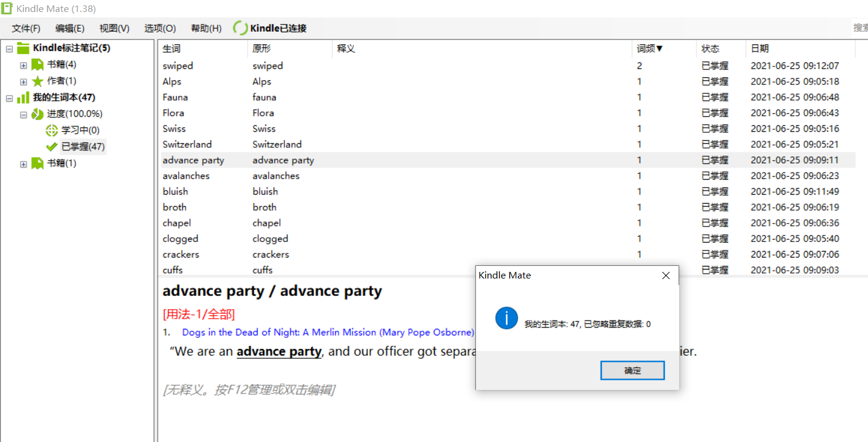Image resolution: width=868 pixels, height=442 pixels.
Task: Click the green Kindle connected status icon
Action: point(240,28)
